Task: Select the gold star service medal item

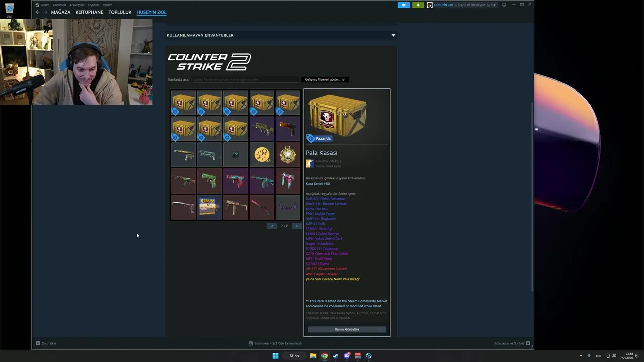Action: (x=288, y=155)
